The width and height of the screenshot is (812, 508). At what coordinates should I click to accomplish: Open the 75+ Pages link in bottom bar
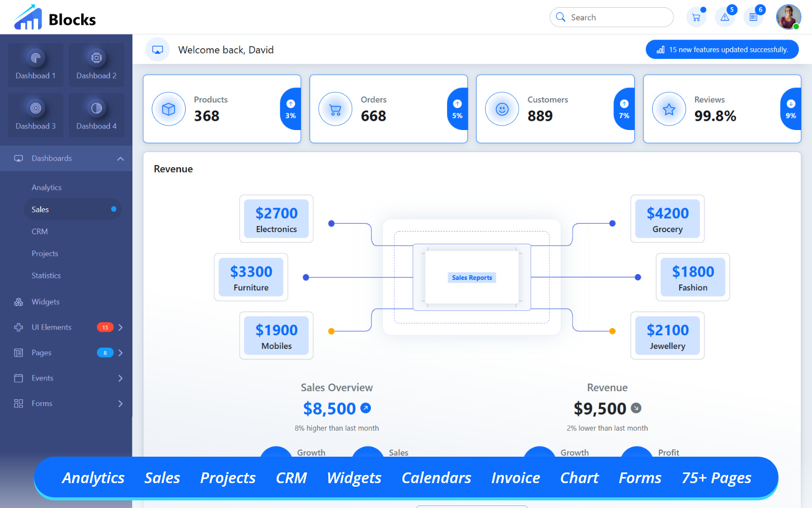[x=716, y=478]
